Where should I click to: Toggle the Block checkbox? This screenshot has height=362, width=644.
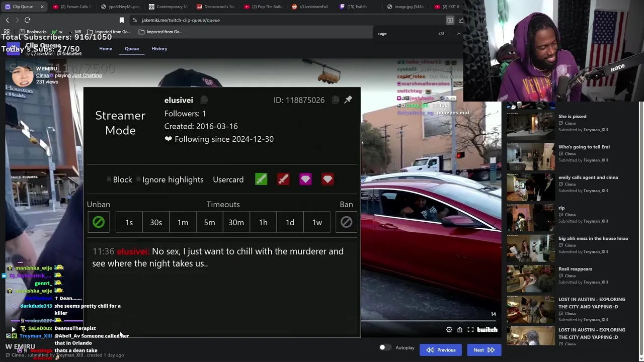point(109,179)
